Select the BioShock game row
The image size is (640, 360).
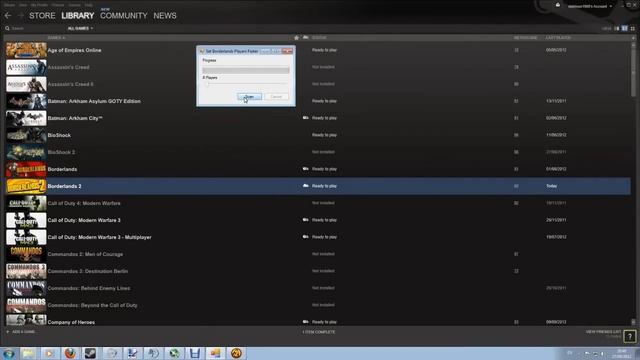(317, 135)
